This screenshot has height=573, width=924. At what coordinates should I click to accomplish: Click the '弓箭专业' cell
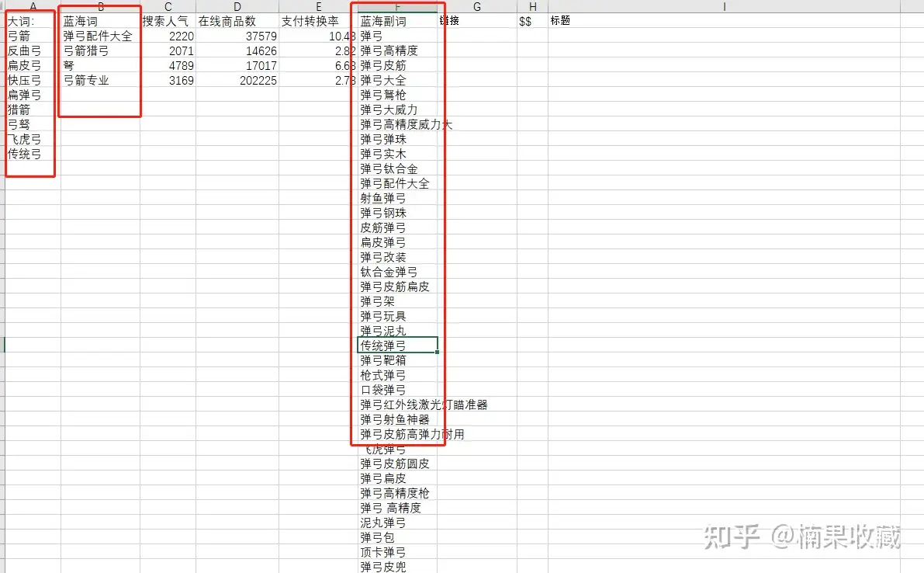click(100, 80)
